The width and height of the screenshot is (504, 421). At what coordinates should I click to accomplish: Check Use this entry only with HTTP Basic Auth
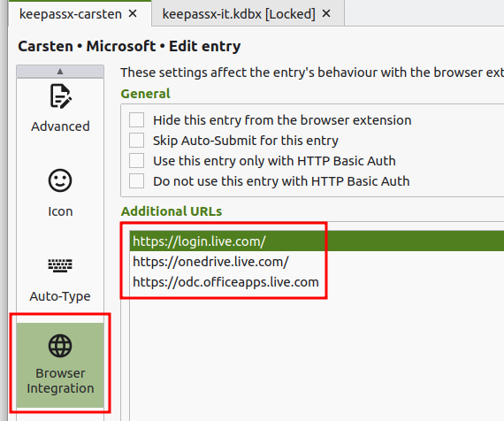[136, 160]
